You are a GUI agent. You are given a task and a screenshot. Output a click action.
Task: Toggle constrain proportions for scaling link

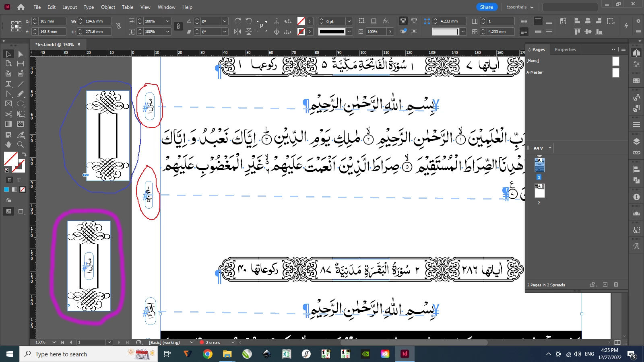pyautogui.click(x=178, y=26)
